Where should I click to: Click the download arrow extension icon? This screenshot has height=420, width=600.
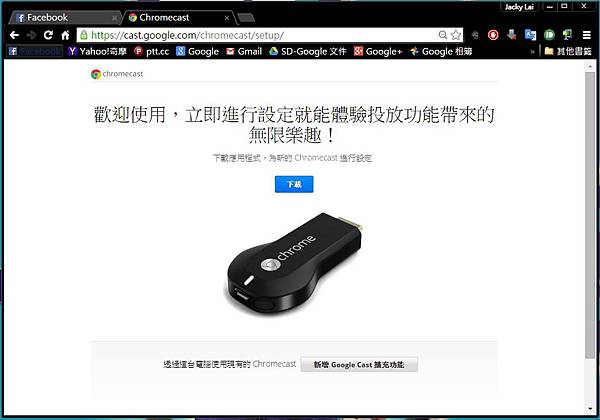point(512,35)
